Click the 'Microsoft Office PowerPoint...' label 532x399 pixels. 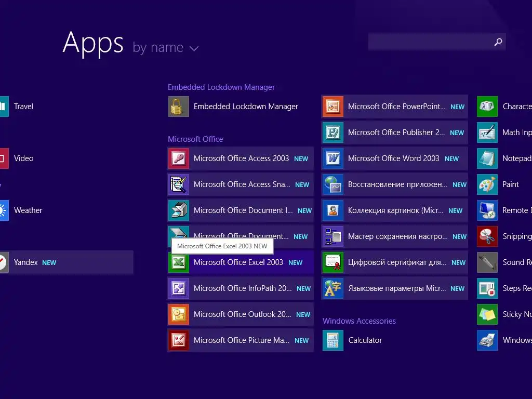coord(396,107)
